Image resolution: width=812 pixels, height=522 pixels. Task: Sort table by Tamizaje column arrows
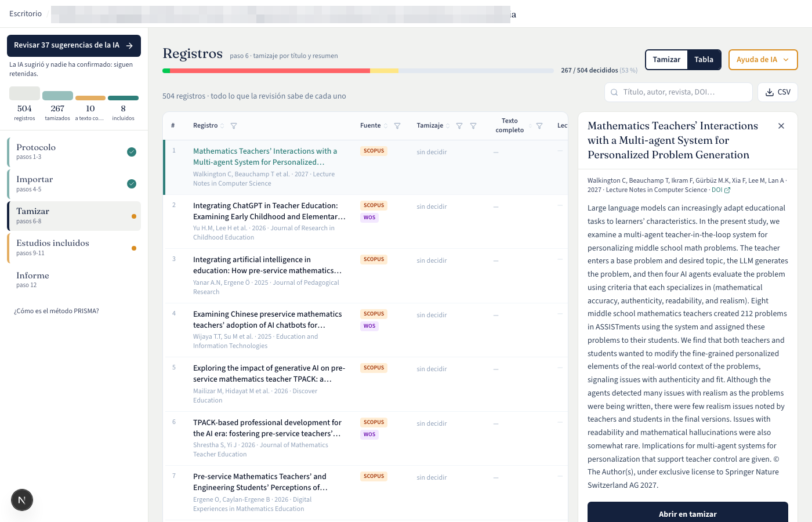tap(448, 126)
